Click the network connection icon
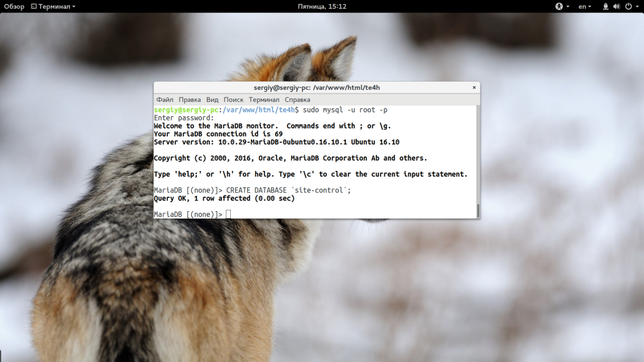 (x=606, y=6)
